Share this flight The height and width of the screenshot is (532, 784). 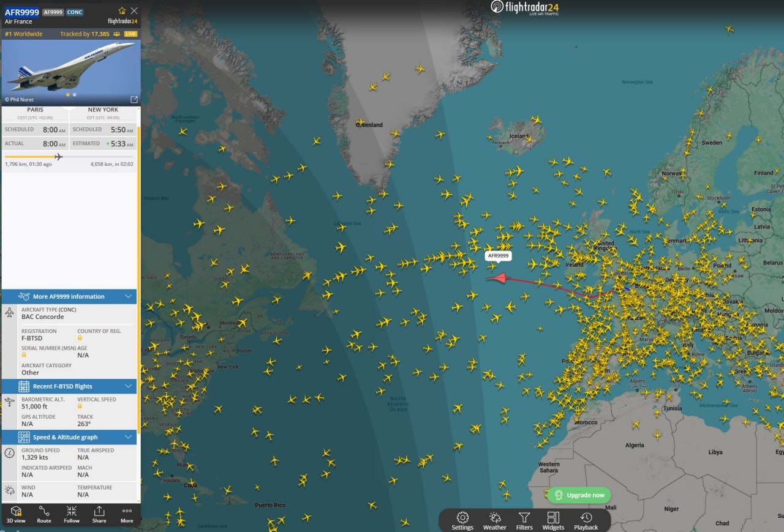(99, 514)
